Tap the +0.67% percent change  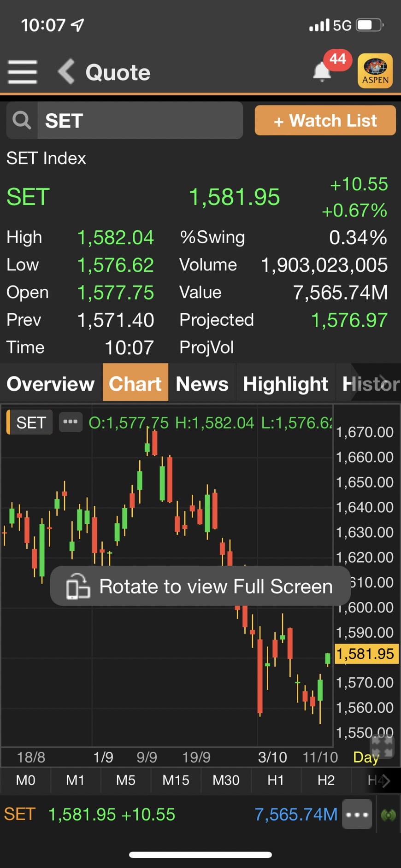pos(354,211)
